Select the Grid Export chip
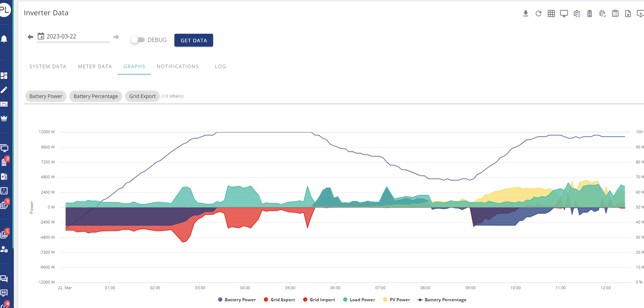Viewport: 644px width, 308px height. [x=142, y=96]
